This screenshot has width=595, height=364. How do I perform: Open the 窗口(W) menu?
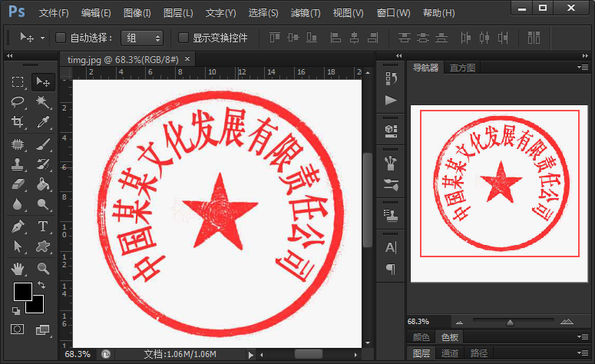[393, 13]
